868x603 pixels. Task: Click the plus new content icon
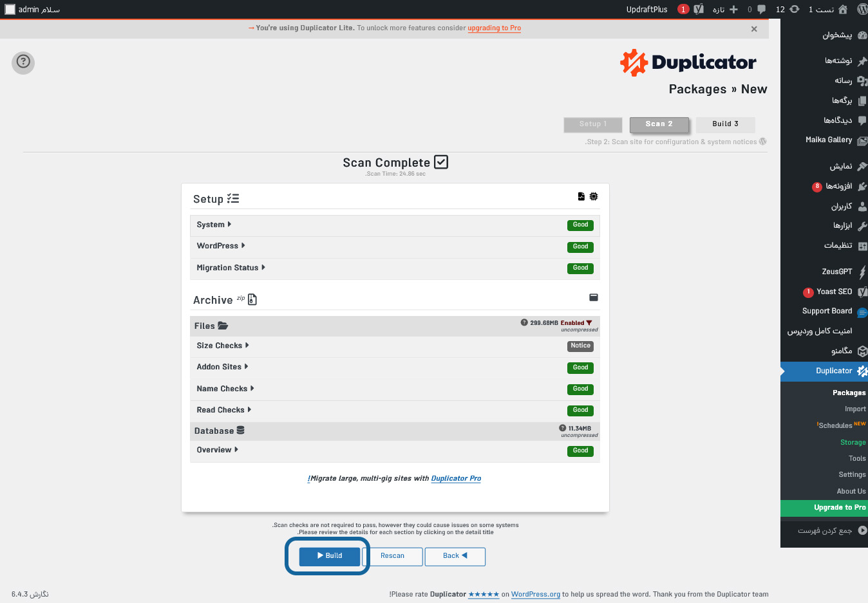pos(733,9)
